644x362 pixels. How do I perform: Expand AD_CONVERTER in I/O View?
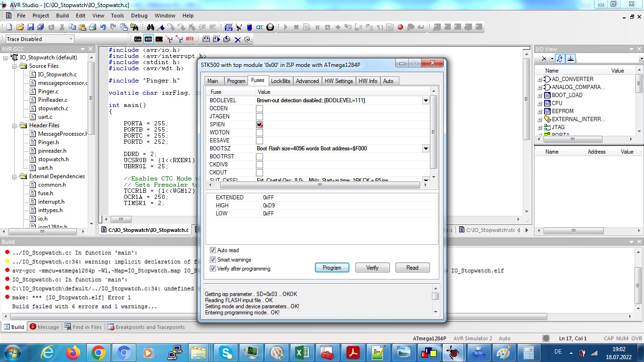click(x=539, y=79)
